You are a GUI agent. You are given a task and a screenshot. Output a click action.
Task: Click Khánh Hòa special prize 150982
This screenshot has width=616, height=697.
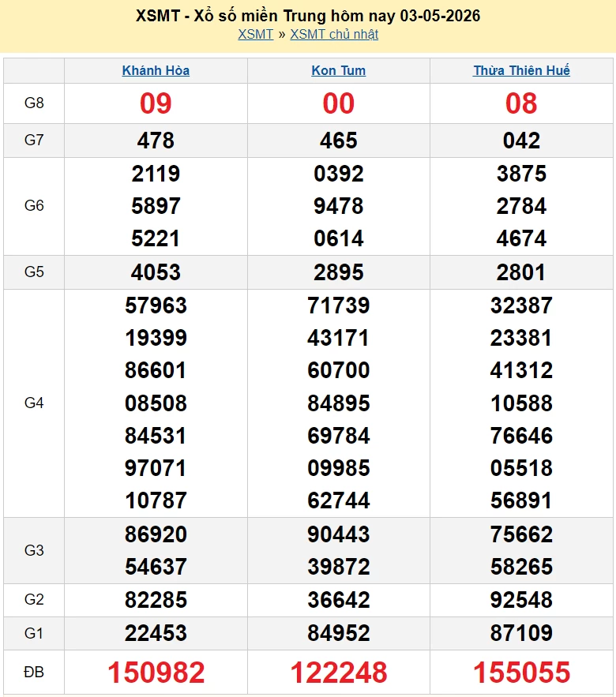156,672
